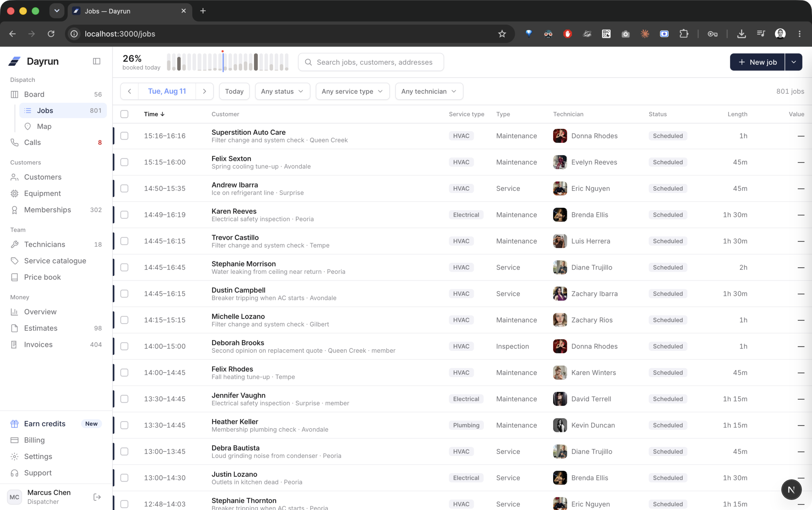
Task: Open browser extensions puzzle icon
Action: click(684, 34)
